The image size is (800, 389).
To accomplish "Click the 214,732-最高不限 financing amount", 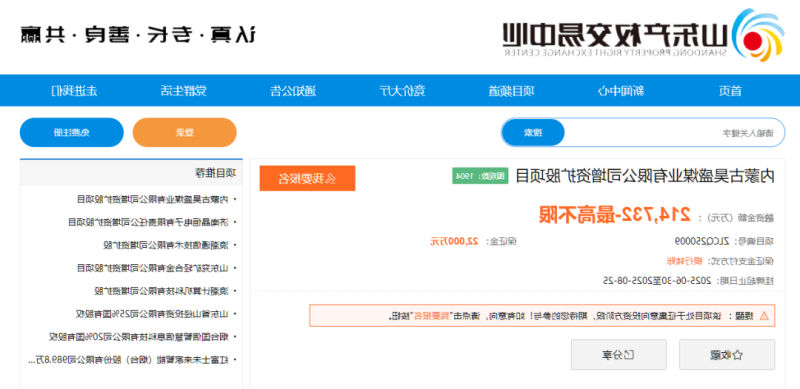I will coord(615,215).
